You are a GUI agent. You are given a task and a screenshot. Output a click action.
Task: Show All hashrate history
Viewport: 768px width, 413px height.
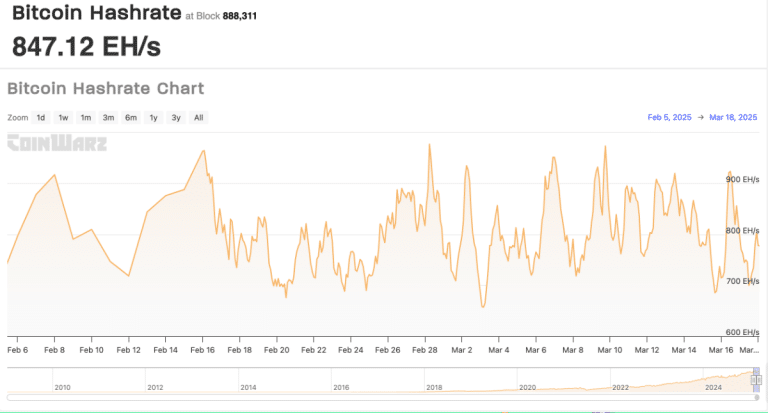tap(198, 117)
